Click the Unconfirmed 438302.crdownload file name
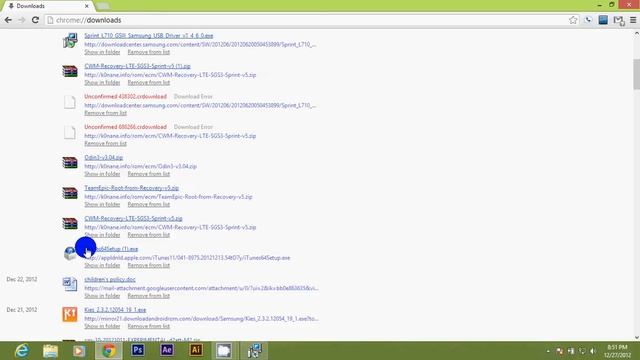Image resolution: width=640 pixels, height=360 pixels. point(126,97)
